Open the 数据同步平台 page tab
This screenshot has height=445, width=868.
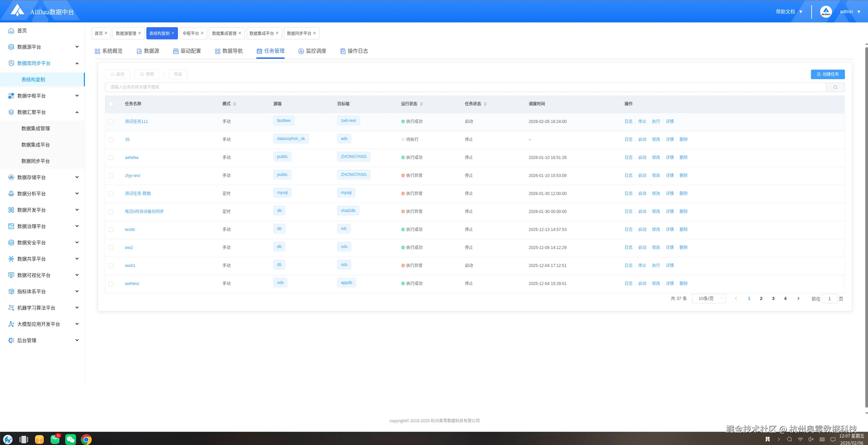(299, 33)
